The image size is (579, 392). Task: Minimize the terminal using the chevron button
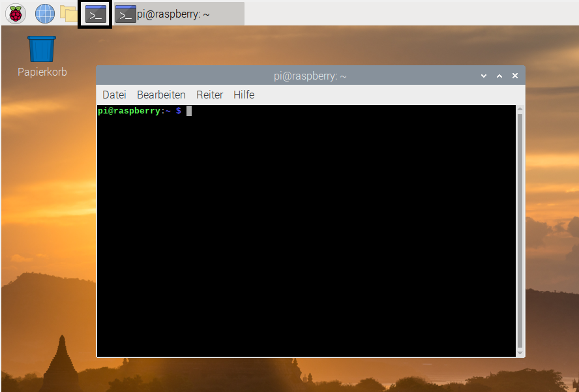click(x=483, y=76)
